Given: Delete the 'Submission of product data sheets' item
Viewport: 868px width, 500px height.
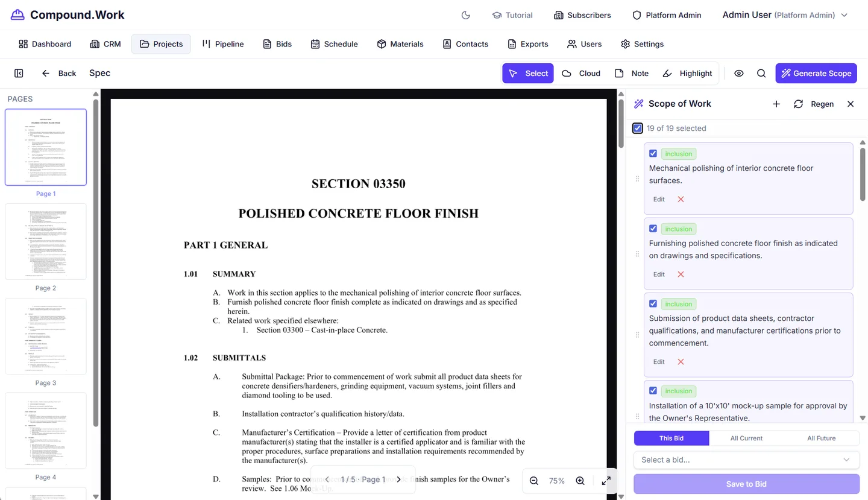Looking at the screenshot, I should tap(681, 362).
